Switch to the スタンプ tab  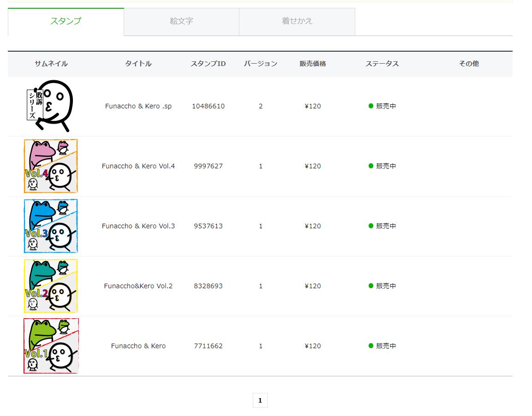point(66,22)
